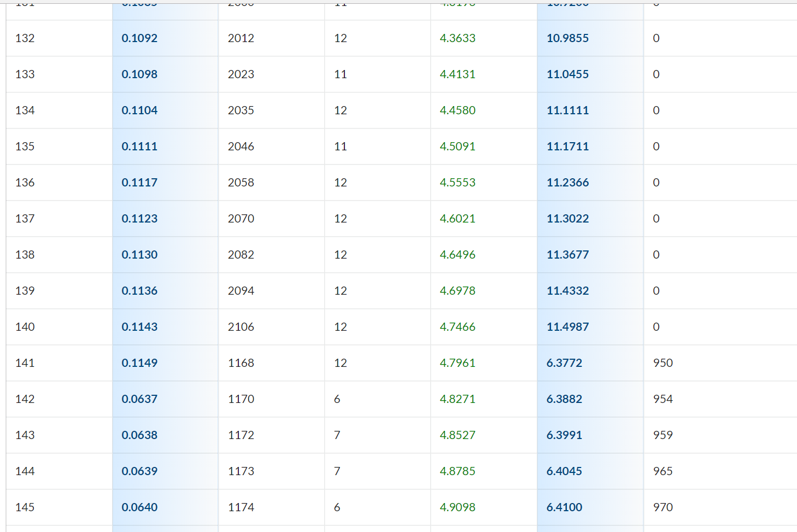This screenshot has height=532, width=797.
Task: Select the bold value 11.1111
Action: coord(567,110)
